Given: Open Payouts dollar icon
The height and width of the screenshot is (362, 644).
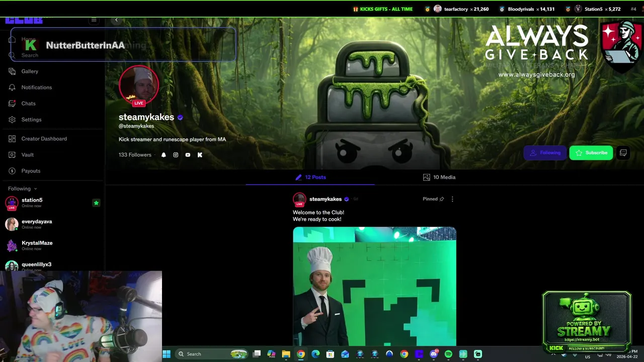Looking at the screenshot, I should 12,171.
